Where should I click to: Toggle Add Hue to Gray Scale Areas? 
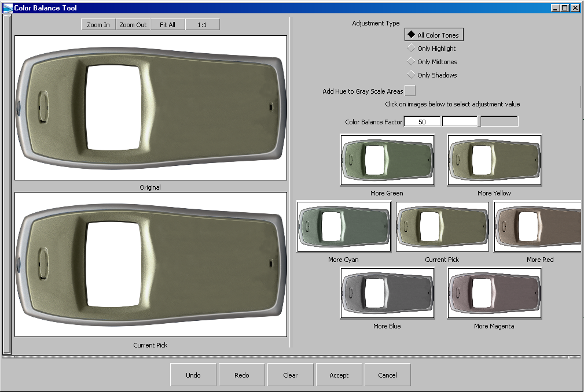click(x=410, y=91)
